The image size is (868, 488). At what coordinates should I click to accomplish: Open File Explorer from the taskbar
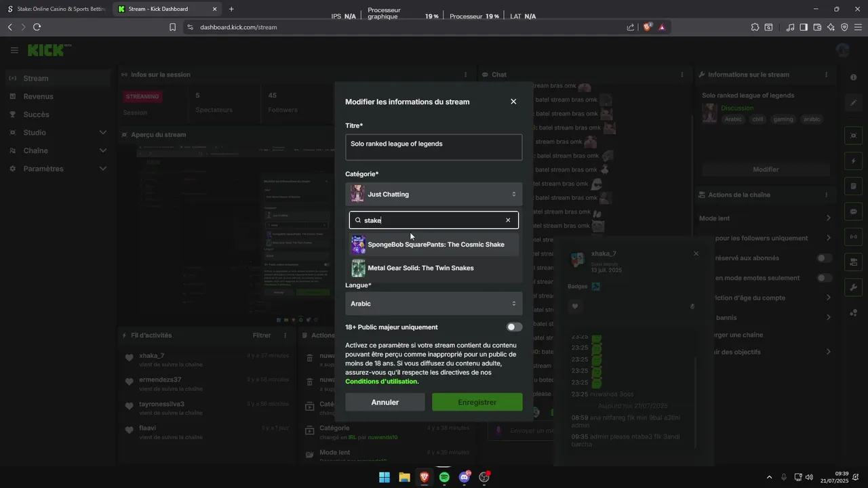404,477
